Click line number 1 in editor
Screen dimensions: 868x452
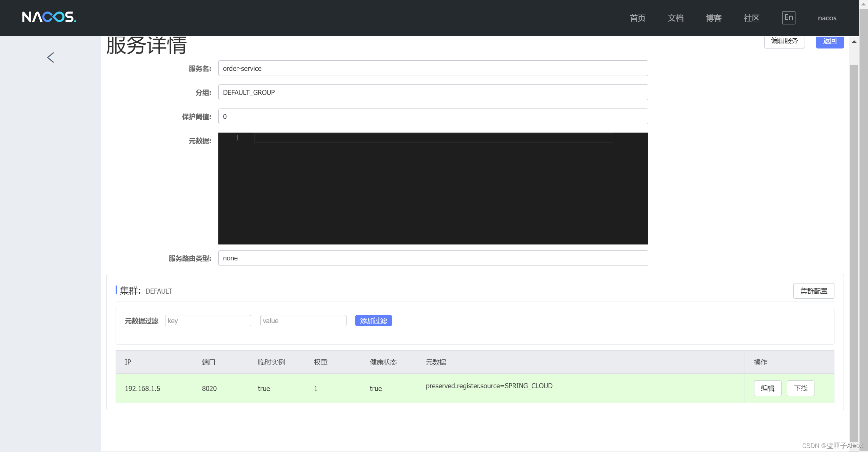coord(237,138)
